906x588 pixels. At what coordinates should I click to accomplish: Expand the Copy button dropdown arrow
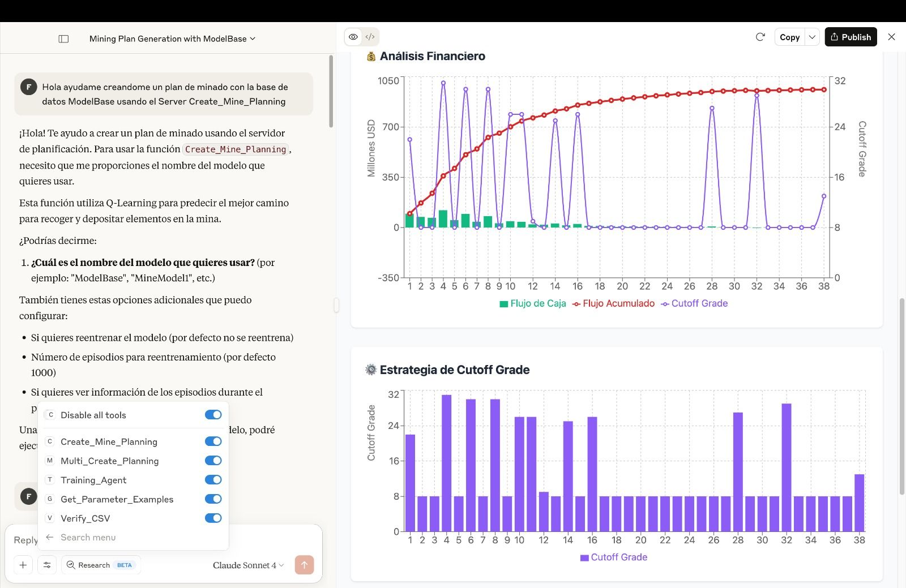point(812,37)
